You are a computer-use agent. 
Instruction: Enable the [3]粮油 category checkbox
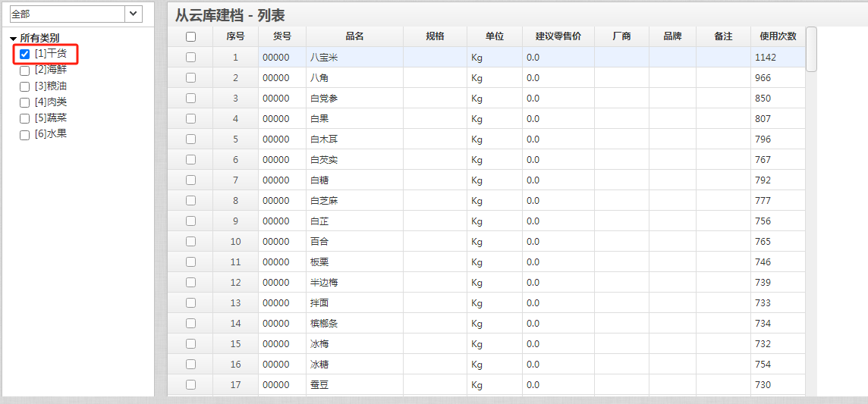coord(24,86)
